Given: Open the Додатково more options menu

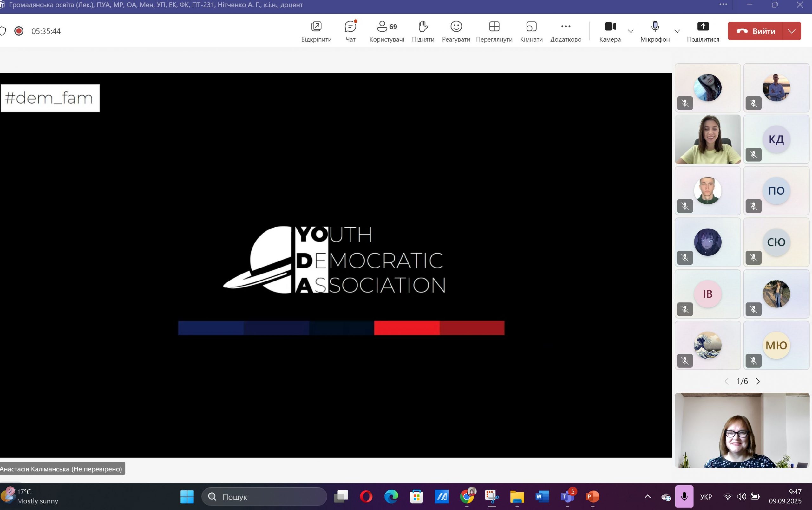Looking at the screenshot, I should pyautogui.click(x=566, y=31).
